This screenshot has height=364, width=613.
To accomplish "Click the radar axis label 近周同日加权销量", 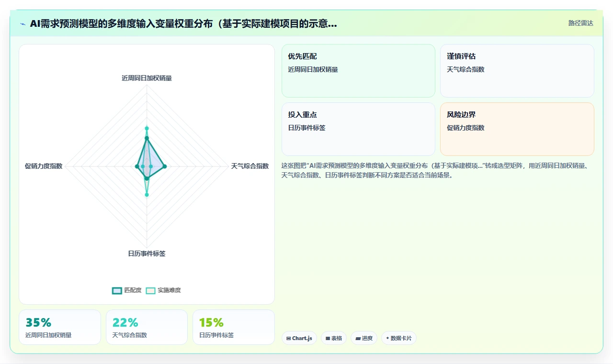I will point(147,78).
